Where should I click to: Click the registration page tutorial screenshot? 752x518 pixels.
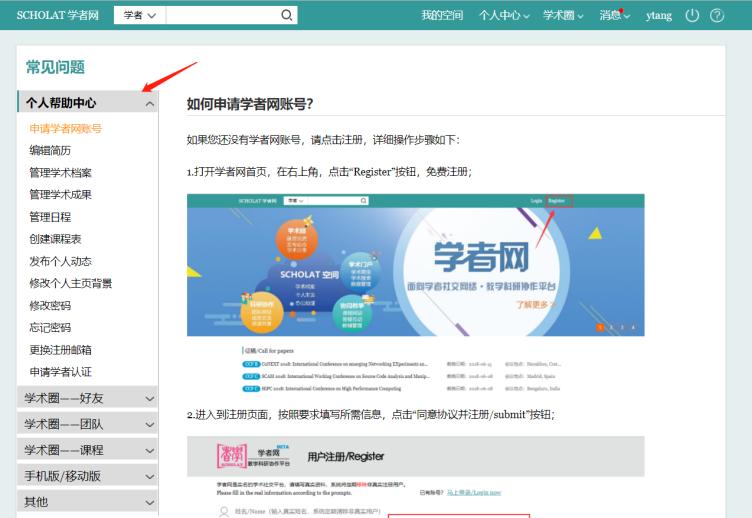point(415,477)
